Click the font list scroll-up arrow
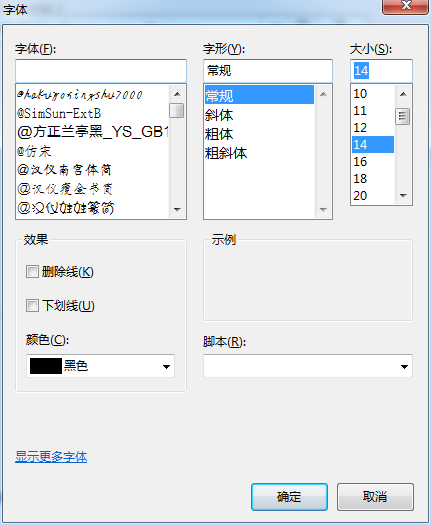Screen dimensions: 431x525 tap(177, 94)
